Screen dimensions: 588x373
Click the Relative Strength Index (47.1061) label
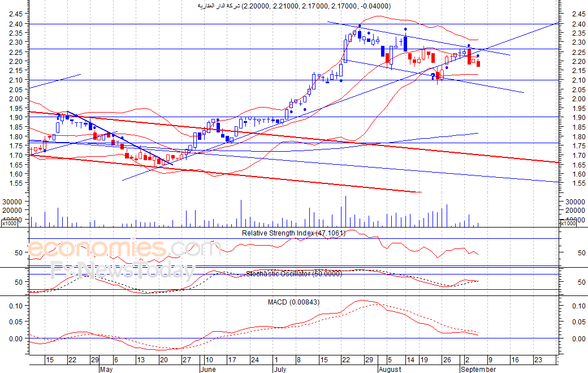tap(293, 233)
